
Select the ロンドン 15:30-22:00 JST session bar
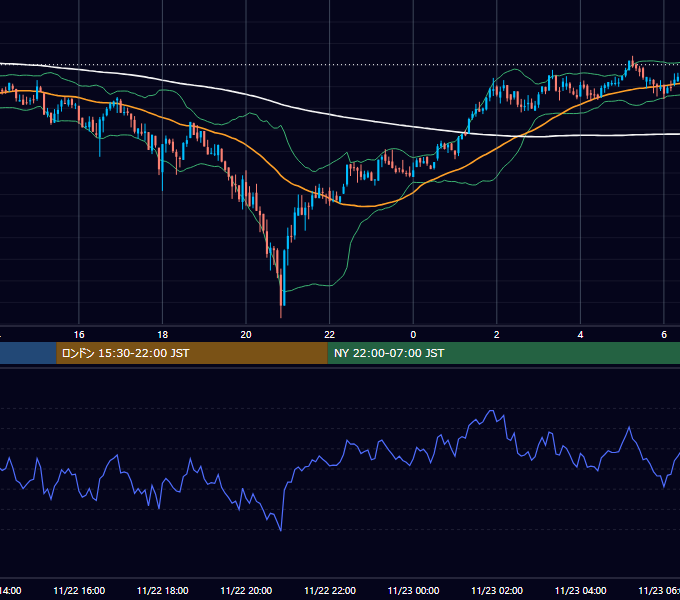192,353
